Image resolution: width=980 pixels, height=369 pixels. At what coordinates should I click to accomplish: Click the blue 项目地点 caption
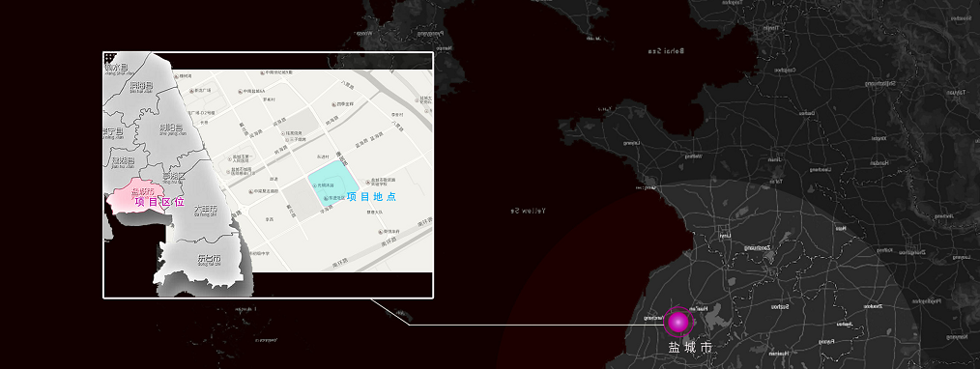[371, 197]
